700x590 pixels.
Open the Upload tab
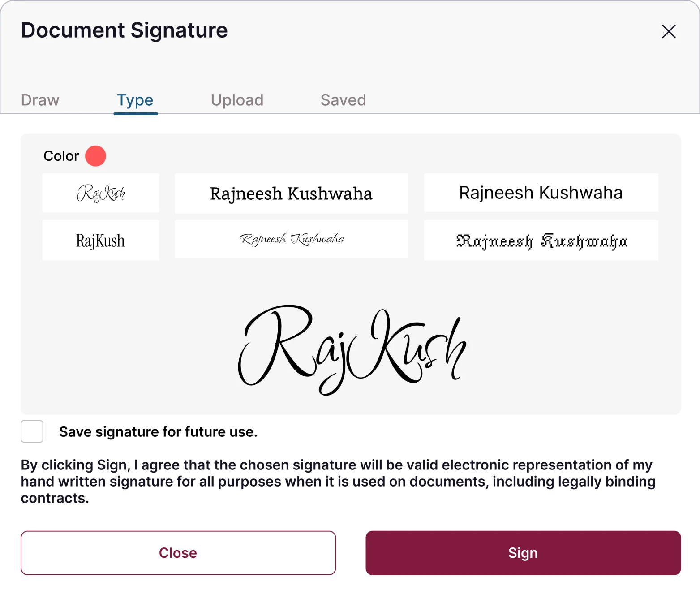237,100
